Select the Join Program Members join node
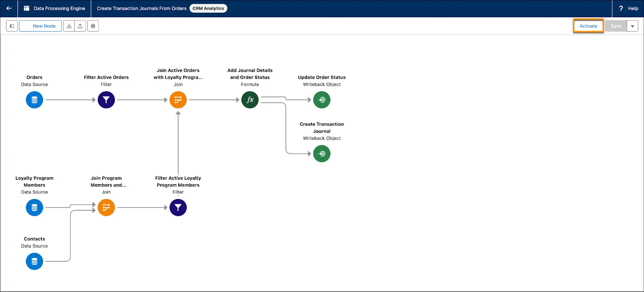This screenshot has height=292, width=644. click(106, 208)
